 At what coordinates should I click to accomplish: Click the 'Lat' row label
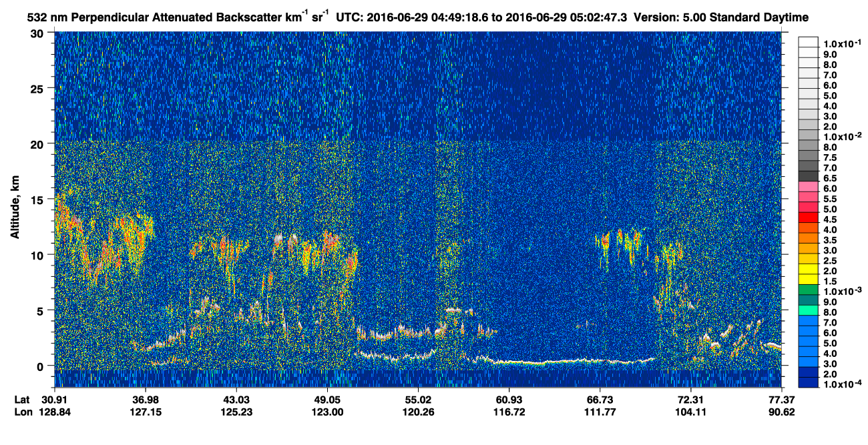22,400
